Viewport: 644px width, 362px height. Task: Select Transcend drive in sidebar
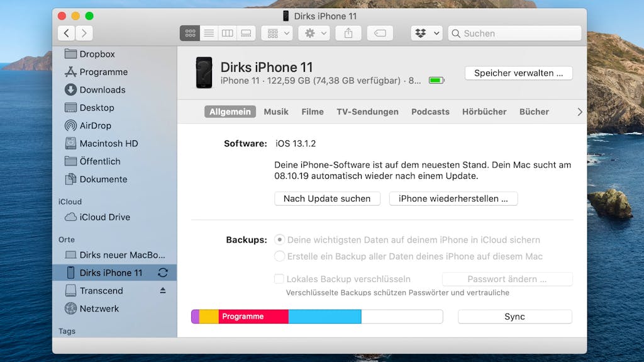tap(115, 291)
